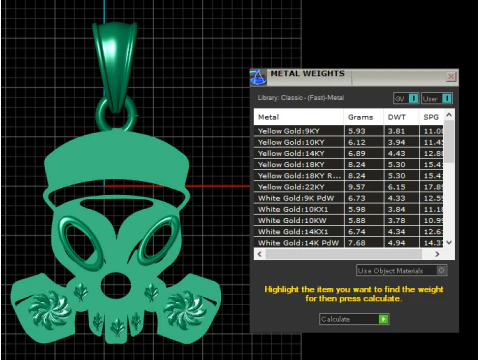
Task: Toggle the Use Object Materials checkbox
Action: pyautogui.click(x=442, y=270)
